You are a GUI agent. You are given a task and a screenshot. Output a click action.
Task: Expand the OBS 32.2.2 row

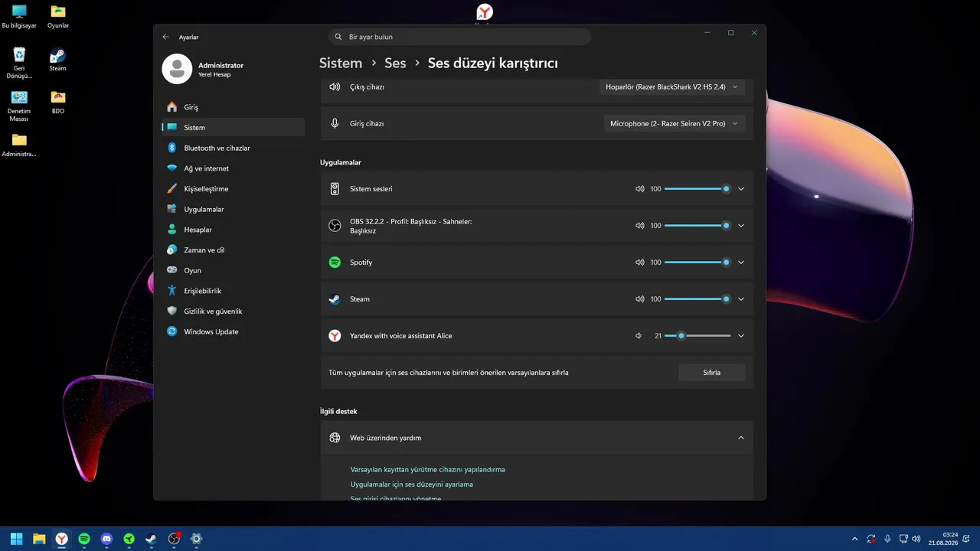741,226
